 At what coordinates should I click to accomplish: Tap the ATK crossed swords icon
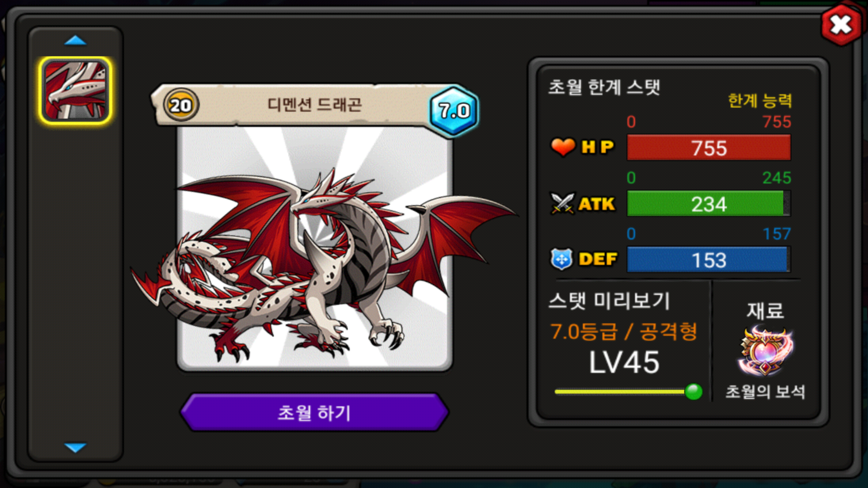[x=562, y=203]
